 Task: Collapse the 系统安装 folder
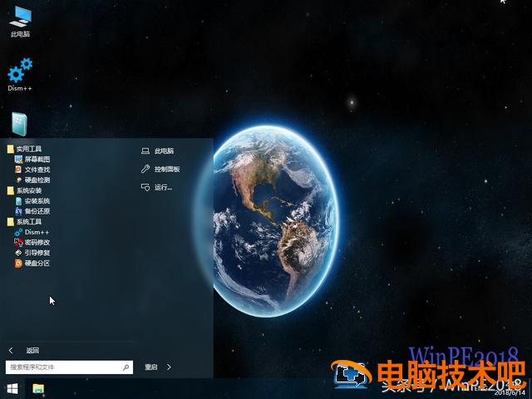tap(24, 190)
